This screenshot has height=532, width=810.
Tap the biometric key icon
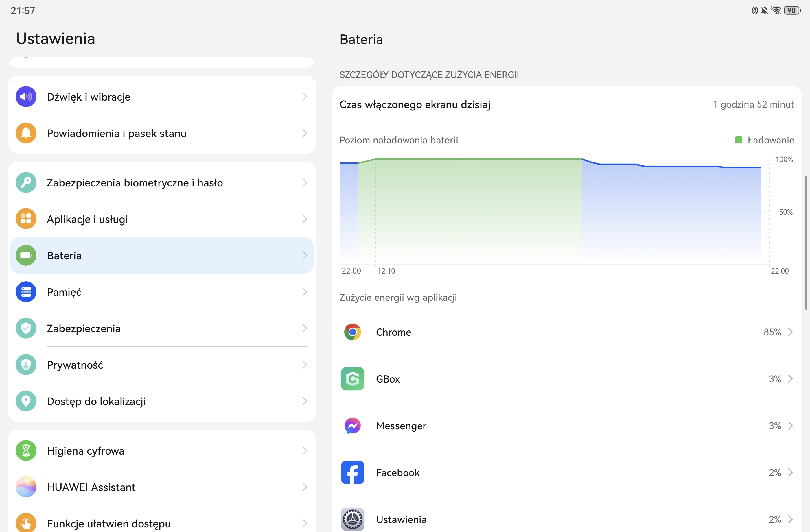tap(26, 183)
